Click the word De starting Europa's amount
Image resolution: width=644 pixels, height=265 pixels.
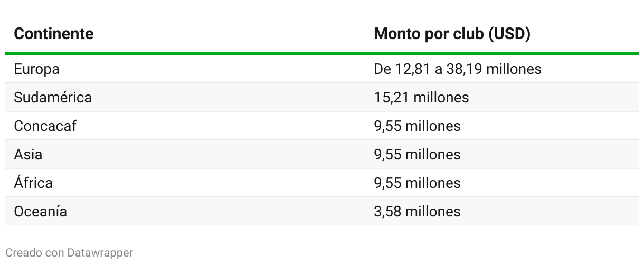click(382, 69)
